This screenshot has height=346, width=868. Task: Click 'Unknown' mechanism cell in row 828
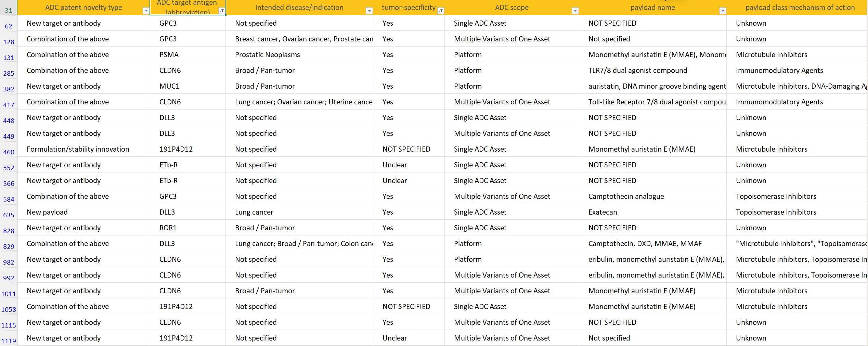point(798,228)
